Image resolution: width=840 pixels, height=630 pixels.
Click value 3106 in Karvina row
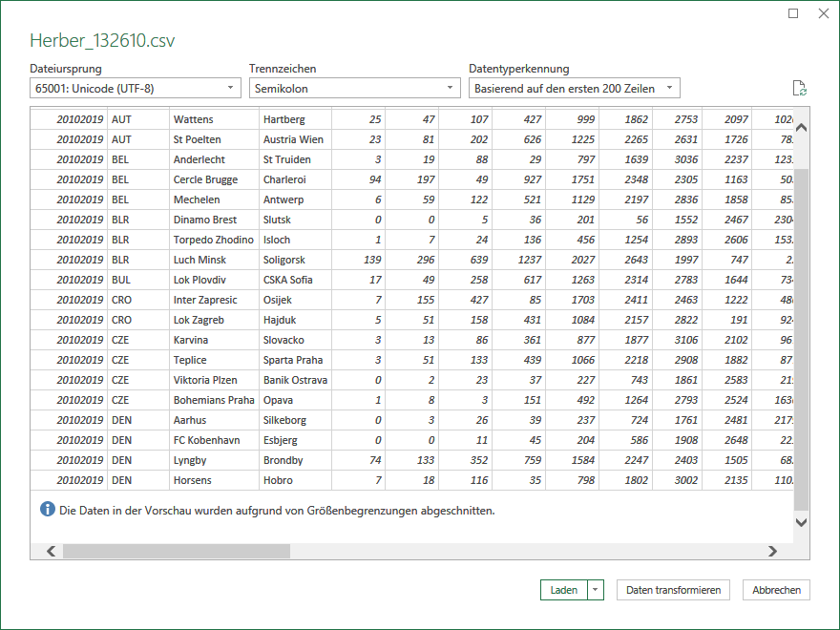[677, 340]
